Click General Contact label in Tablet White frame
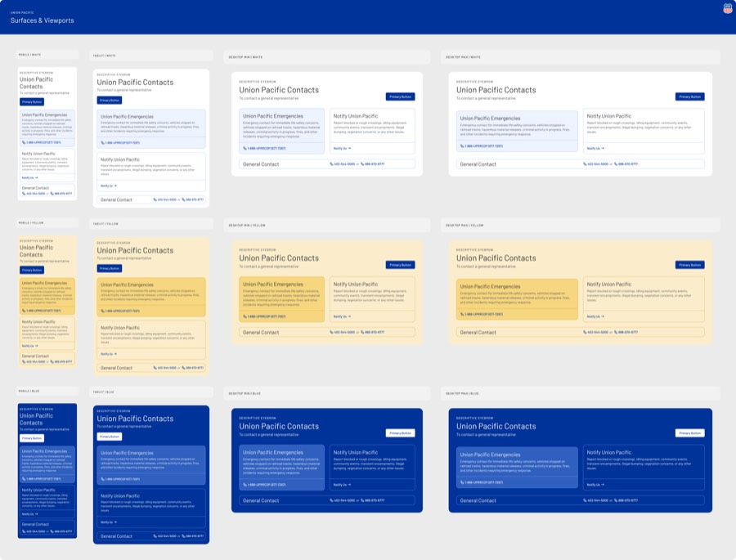The width and height of the screenshot is (736, 560). [x=116, y=200]
